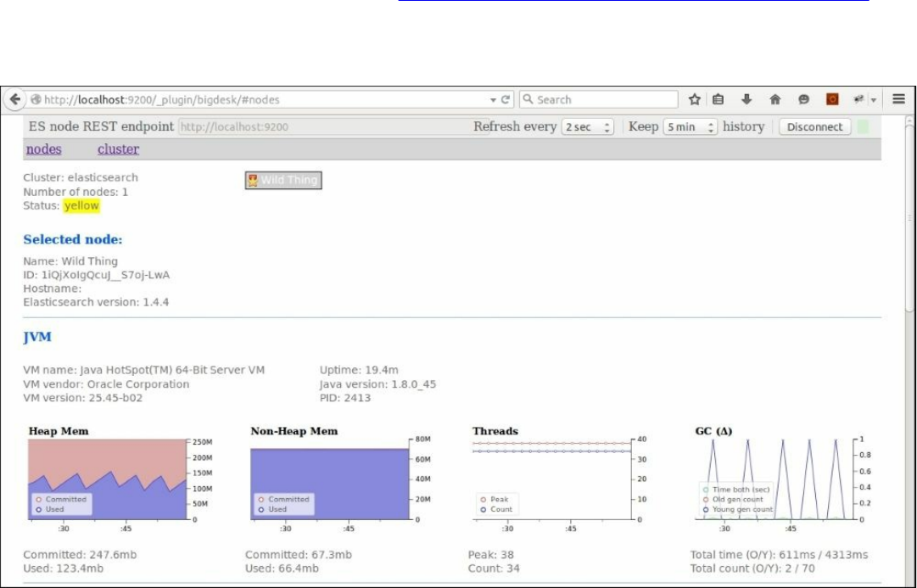This screenshot has height=588, width=917.
Task: Click Java version: 1.8.0_45 text
Action: click(x=377, y=384)
